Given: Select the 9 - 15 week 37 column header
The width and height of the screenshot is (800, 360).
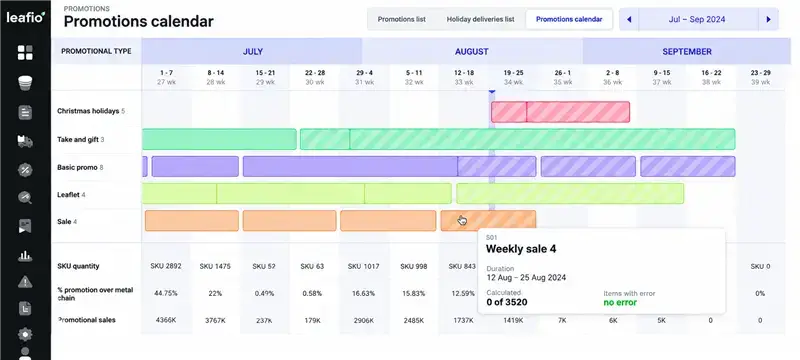Looking at the screenshot, I should (662, 78).
